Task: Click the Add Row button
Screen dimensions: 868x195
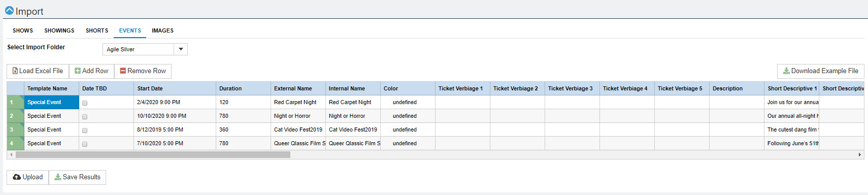Action: pyautogui.click(x=91, y=71)
